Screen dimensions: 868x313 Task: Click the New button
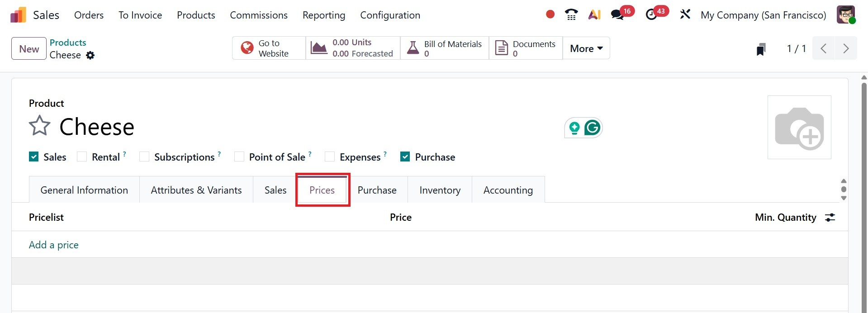29,49
